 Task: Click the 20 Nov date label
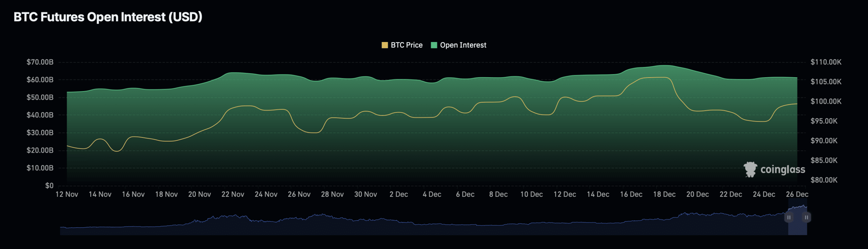coord(200,194)
